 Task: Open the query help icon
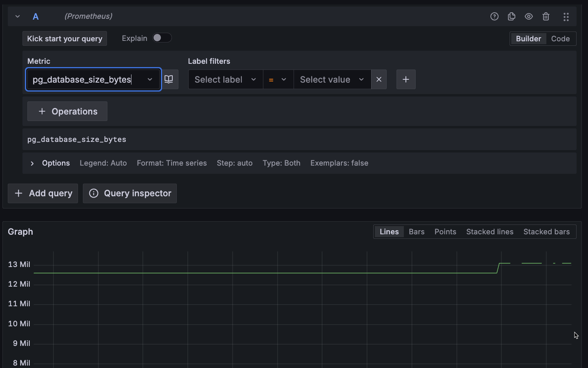pyautogui.click(x=494, y=16)
